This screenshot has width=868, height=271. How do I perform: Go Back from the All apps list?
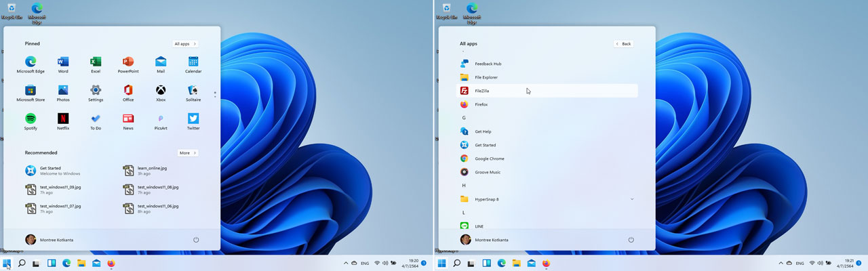(623, 43)
